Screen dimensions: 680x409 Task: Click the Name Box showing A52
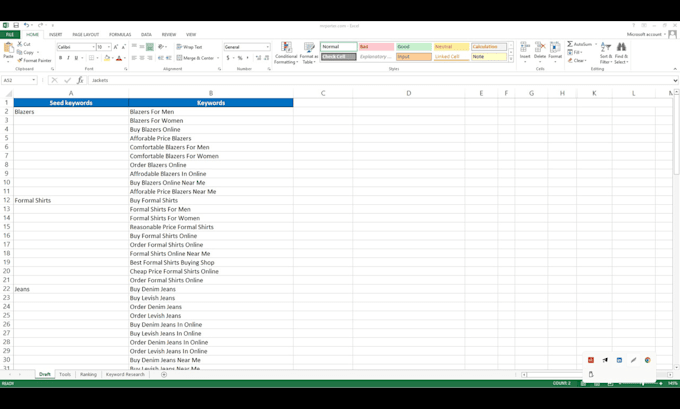click(x=19, y=80)
